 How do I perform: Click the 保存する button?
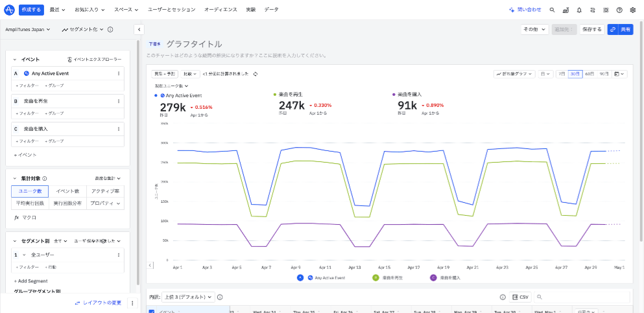591,29
